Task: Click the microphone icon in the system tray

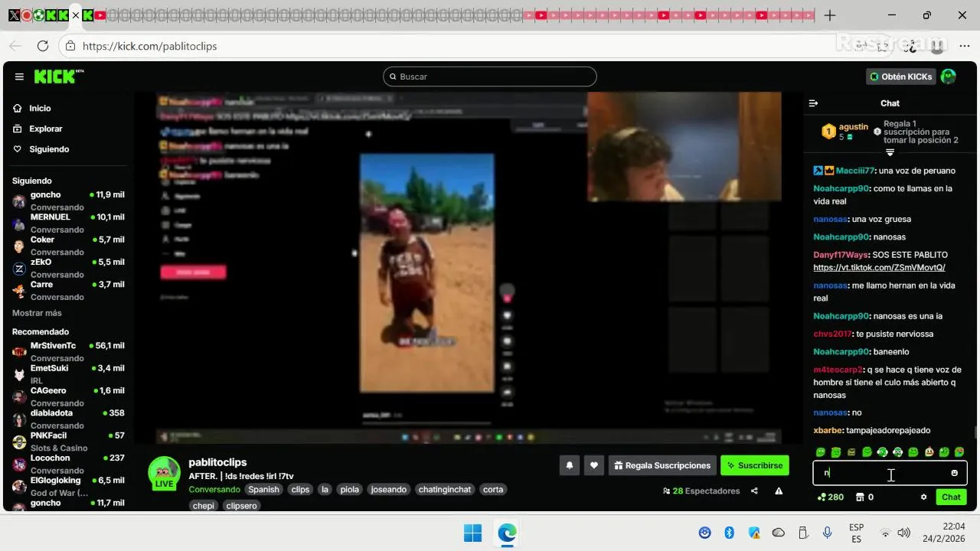Action: click(x=827, y=533)
